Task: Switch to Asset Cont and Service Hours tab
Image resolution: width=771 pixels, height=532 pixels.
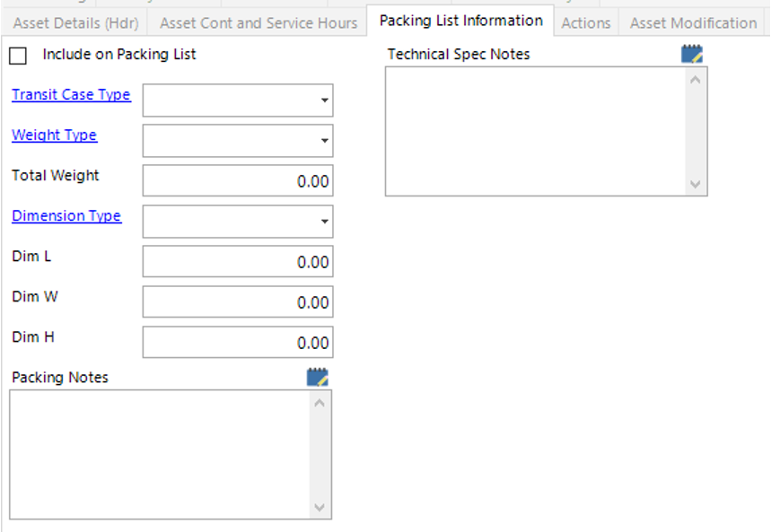Action: [x=258, y=23]
